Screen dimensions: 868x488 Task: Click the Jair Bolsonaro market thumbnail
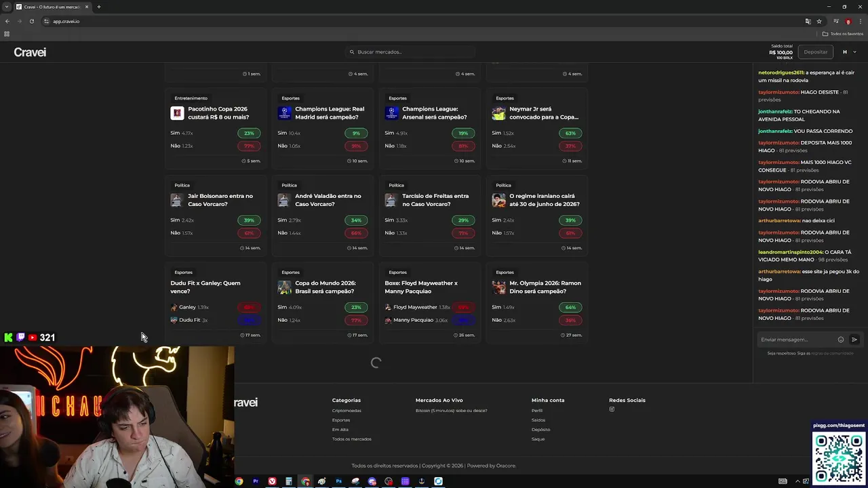coord(177,200)
